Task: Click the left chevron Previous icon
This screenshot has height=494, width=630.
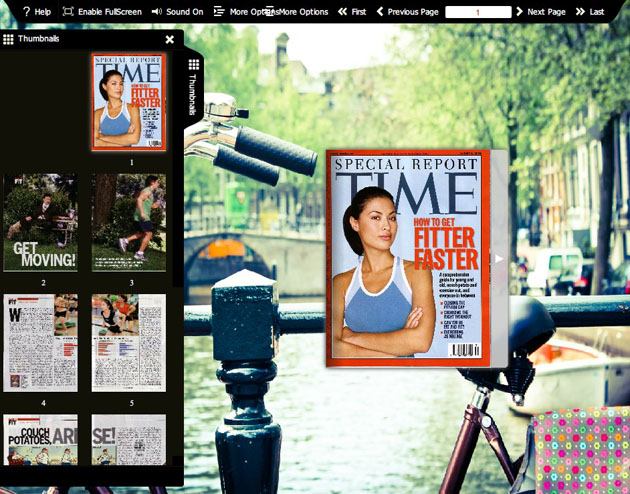Action: [x=380, y=12]
